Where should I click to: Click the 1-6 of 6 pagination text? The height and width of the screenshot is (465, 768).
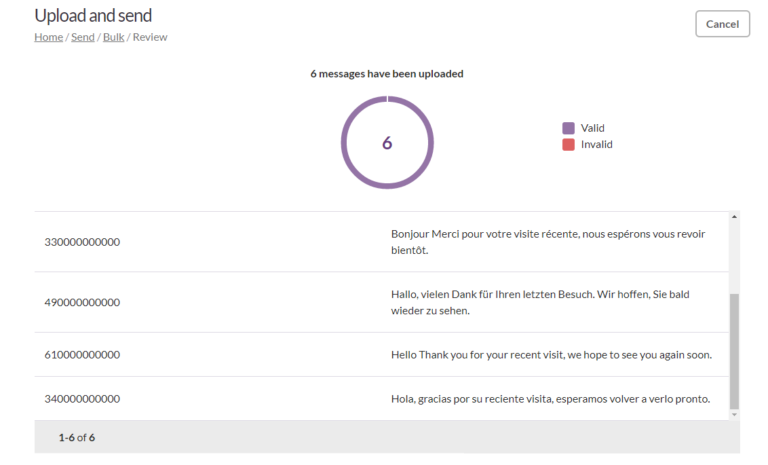click(77, 437)
